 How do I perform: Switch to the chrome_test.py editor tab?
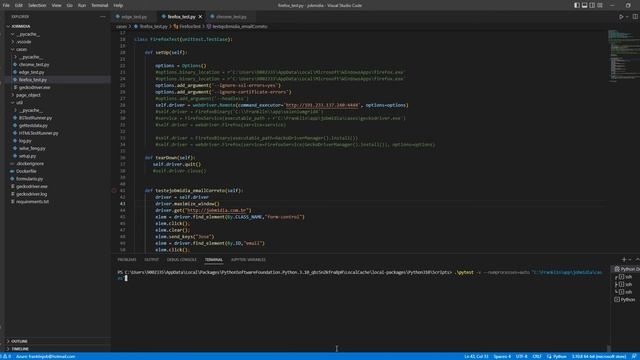[231, 17]
